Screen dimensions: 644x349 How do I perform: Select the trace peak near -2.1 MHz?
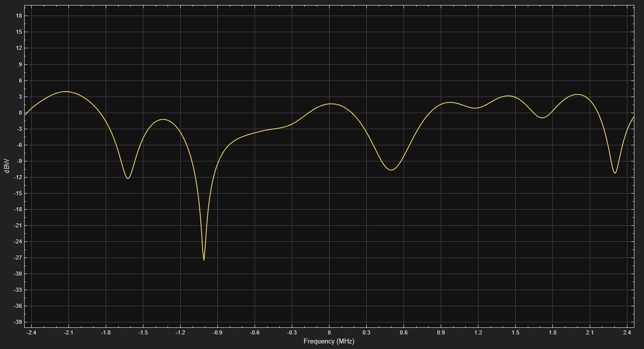click(x=66, y=92)
